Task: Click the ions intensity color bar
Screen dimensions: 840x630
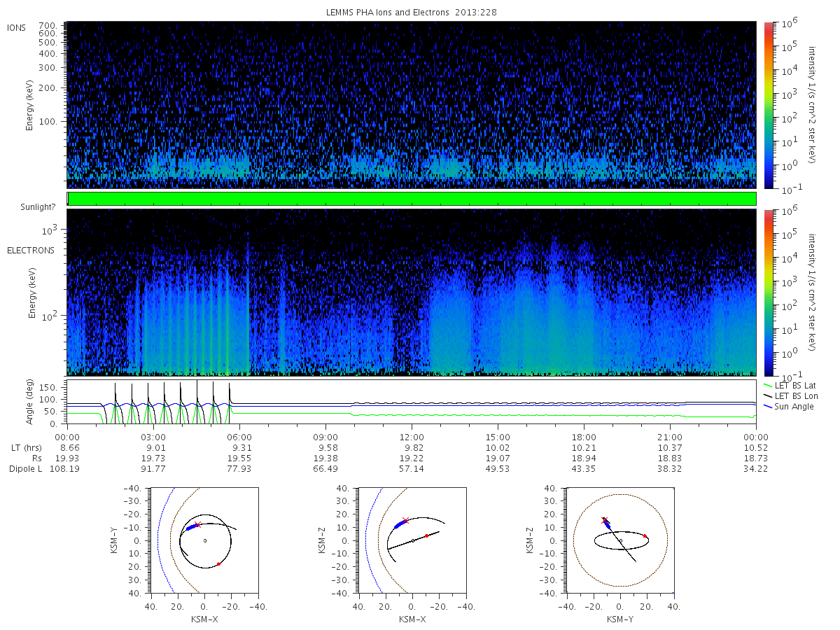Action: tap(767, 105)
